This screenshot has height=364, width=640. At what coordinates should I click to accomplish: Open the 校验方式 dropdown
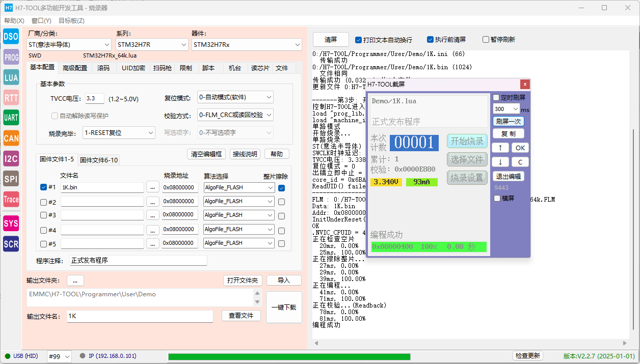[x=235, y=115]
